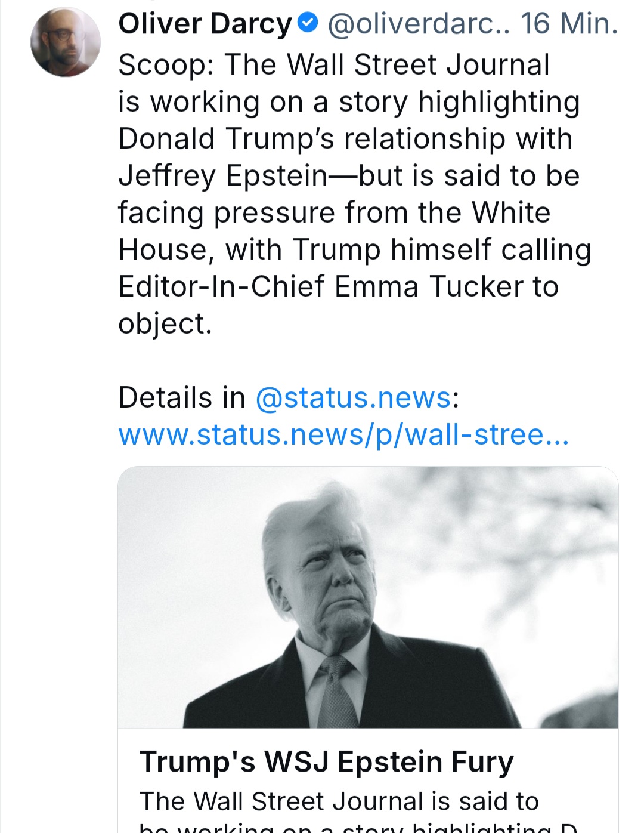Viewport: 644px width, 833px height.
Task: Click 'Donald Trump's relationship with' line
Action: (x=345, y=139)
